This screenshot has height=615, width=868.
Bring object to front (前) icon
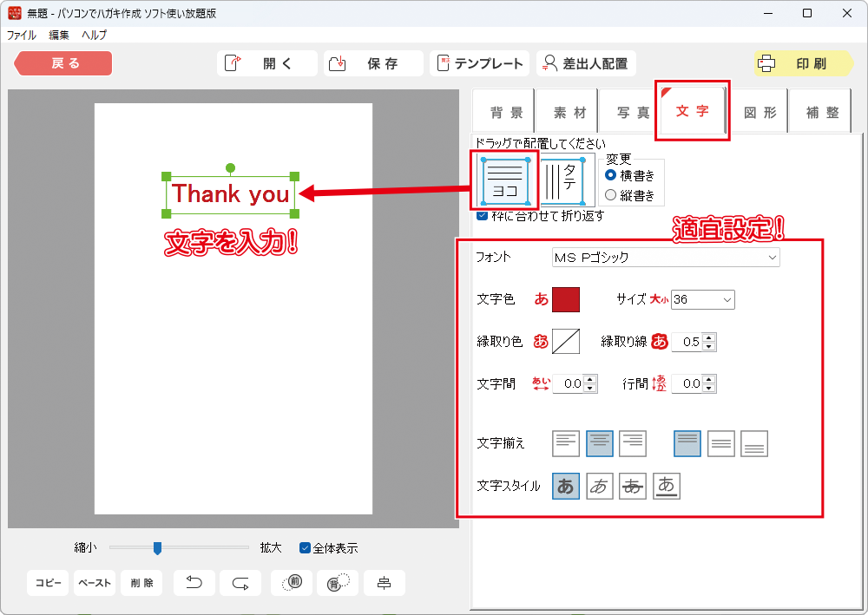click(x=292, y=583)
